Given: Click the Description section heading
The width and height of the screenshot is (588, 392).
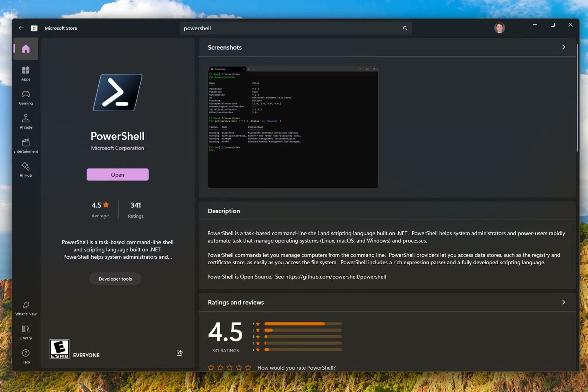Looking at the screenshot, I should (224, 211).
